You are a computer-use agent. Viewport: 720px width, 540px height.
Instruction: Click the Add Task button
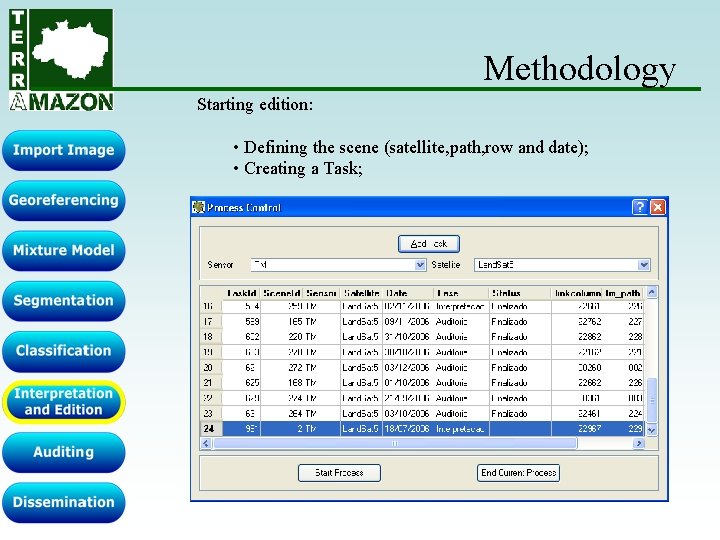tap(429, 244)
